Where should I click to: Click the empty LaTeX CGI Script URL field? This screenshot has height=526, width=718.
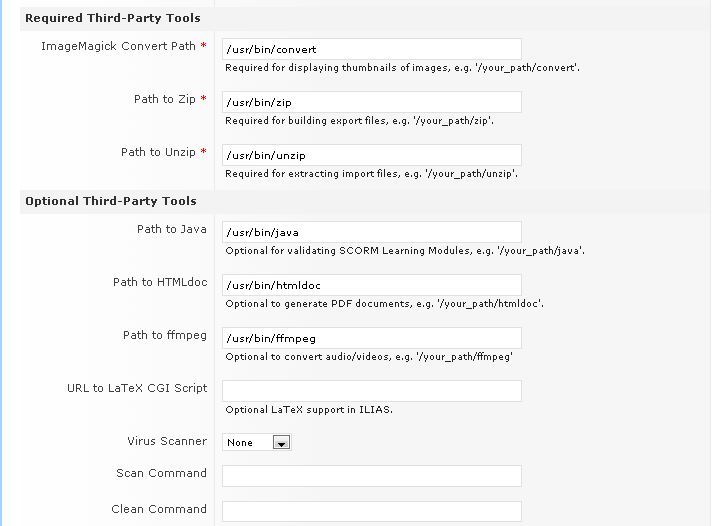coord(371,391)
